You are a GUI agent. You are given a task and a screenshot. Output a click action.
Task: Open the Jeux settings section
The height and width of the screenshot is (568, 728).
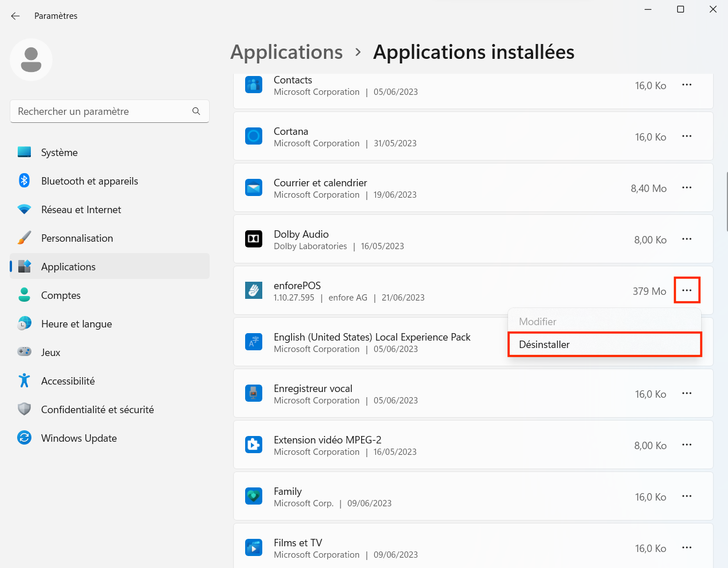(110, 352)
